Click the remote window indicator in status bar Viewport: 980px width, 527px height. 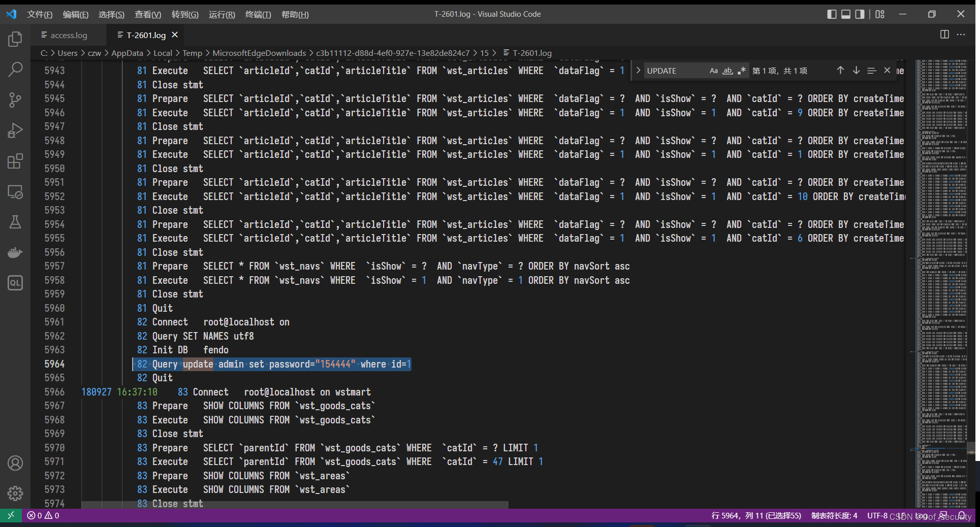(x=11, y=515)
